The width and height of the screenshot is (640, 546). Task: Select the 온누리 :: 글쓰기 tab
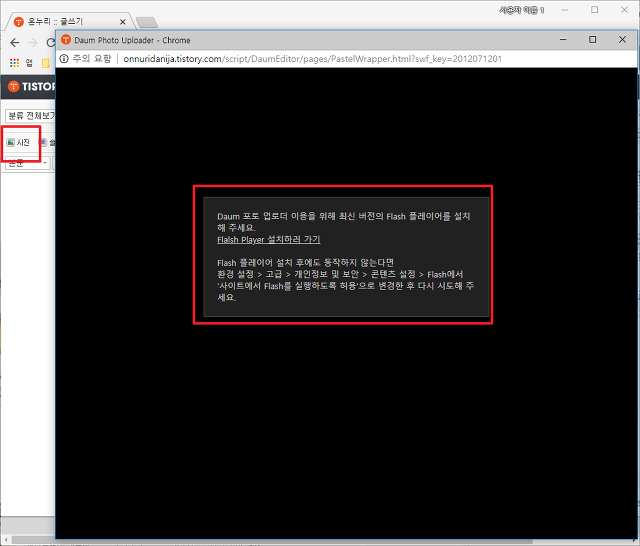[x=69, y=22]
